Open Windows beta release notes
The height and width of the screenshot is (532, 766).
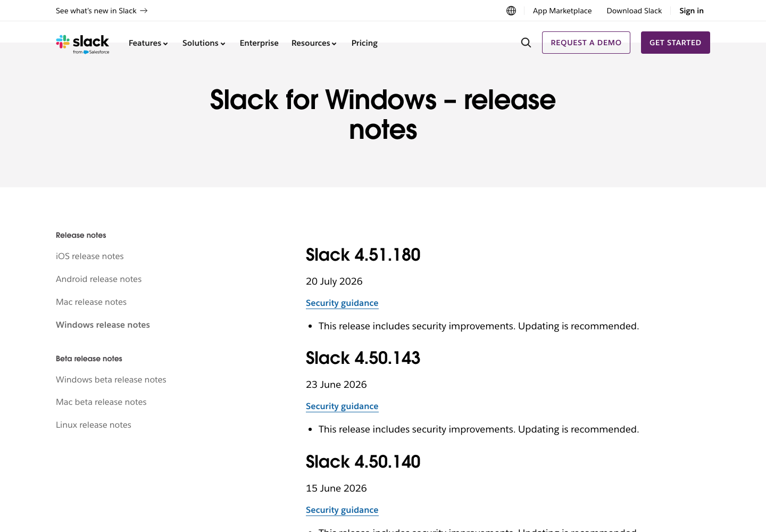[x=111, y=380]
